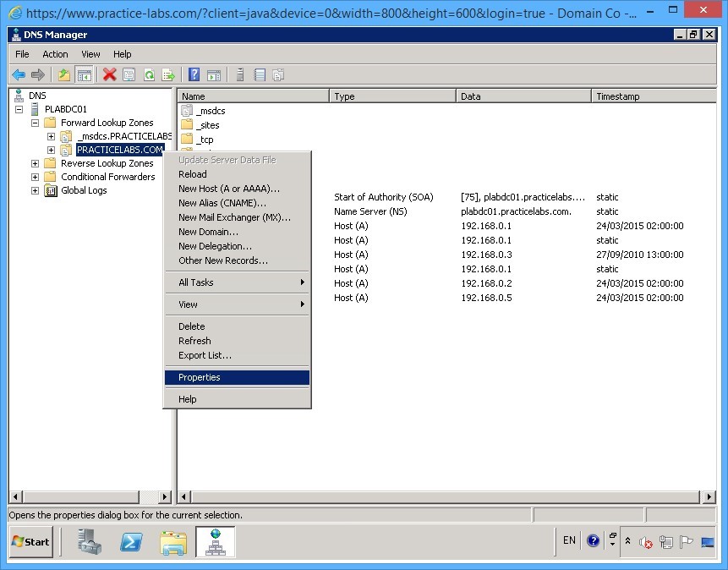The image size is (728, 570).
Task: Open Export List via its toolbar icon
Action: 169,74
